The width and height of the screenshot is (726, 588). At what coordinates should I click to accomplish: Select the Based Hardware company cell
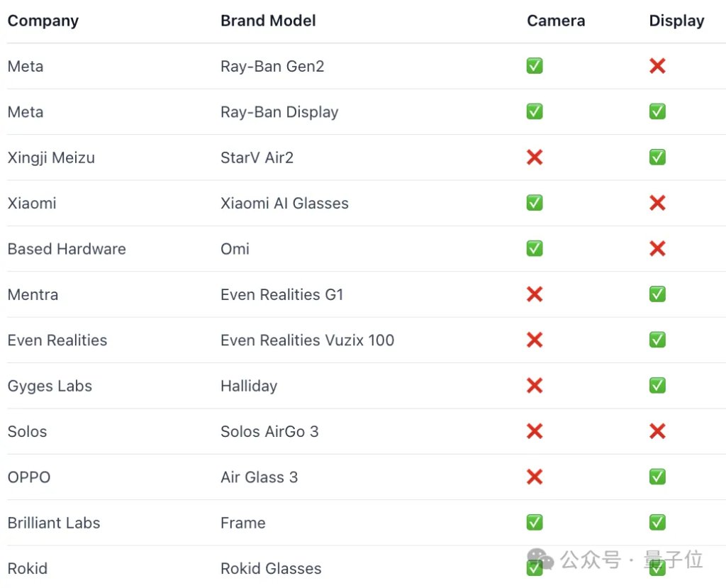tap(67, 249)
